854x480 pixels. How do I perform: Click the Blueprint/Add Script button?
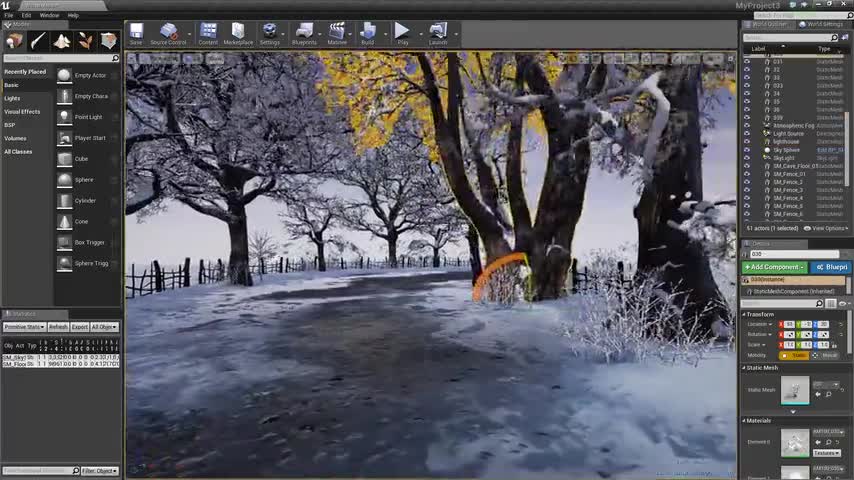coord(829,267)
